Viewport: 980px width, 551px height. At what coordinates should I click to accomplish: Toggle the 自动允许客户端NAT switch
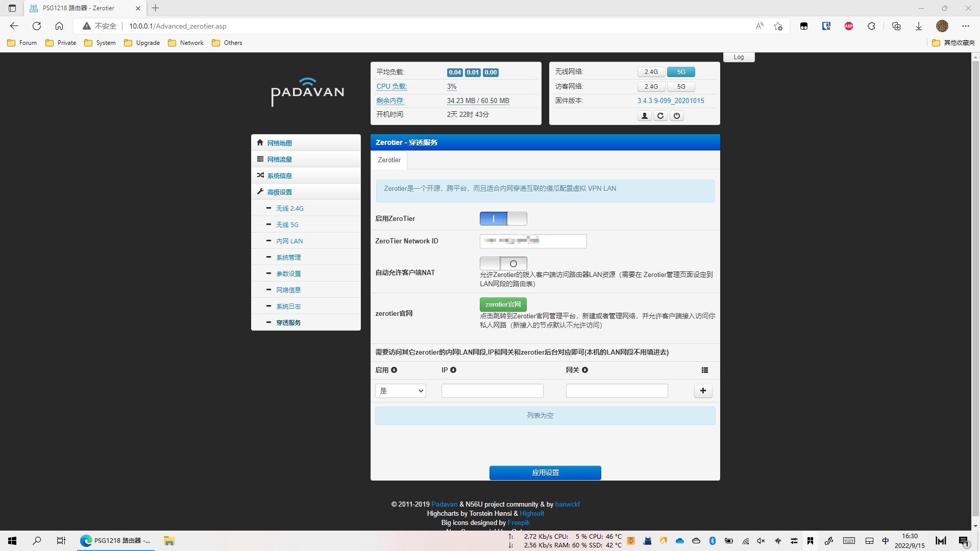tap(503, 263)
